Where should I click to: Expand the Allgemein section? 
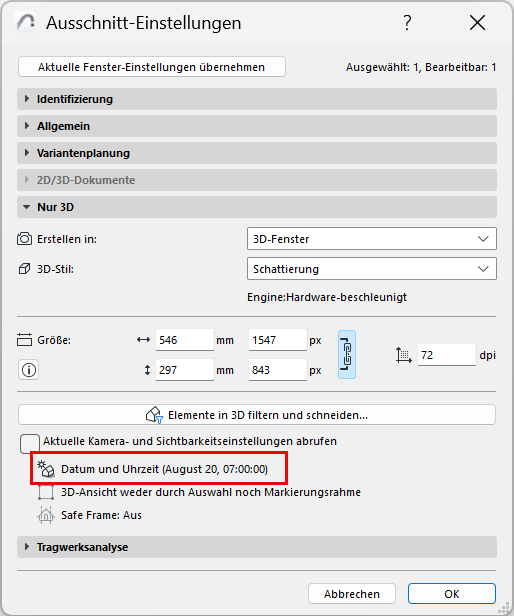(257, 126)
